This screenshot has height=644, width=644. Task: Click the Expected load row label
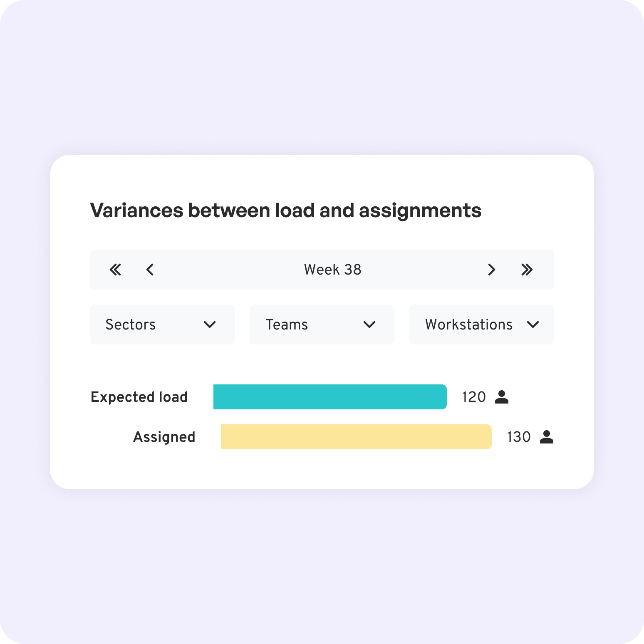[139, 397]
